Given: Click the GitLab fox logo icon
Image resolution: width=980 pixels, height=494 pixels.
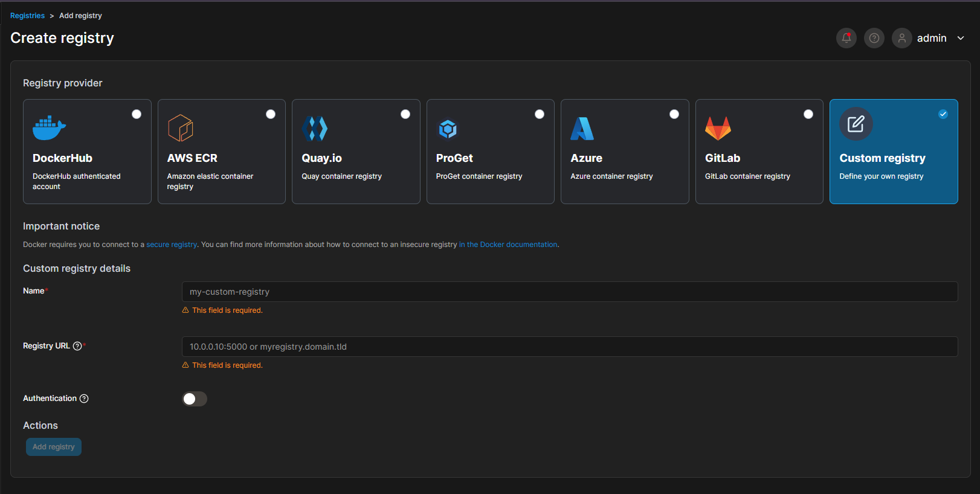Looking at the screenshot, I should click(x=718, y=128).
